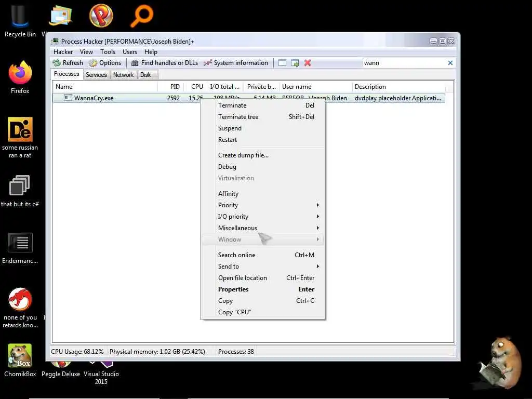The image size is (532, 399).
Task: Choose Copy Ctrl+C from the context menu
Action: tap(262, 301)
